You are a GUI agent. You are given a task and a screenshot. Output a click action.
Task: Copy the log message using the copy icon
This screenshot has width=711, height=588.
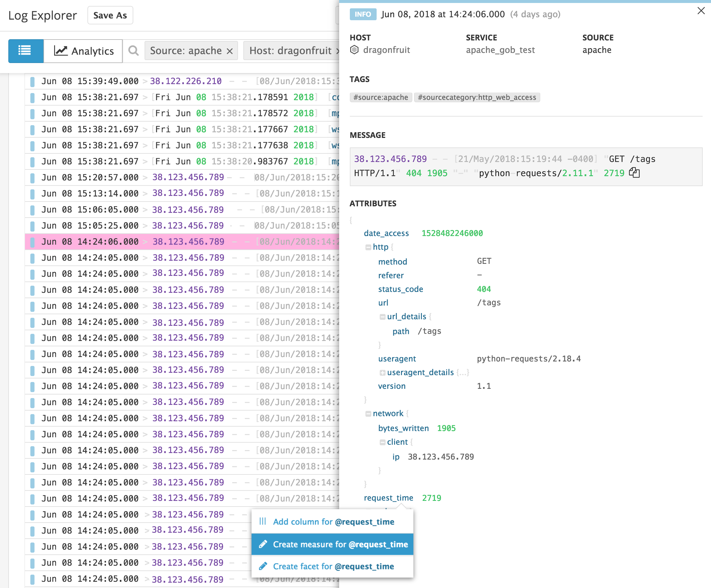[x=635, y=173]
